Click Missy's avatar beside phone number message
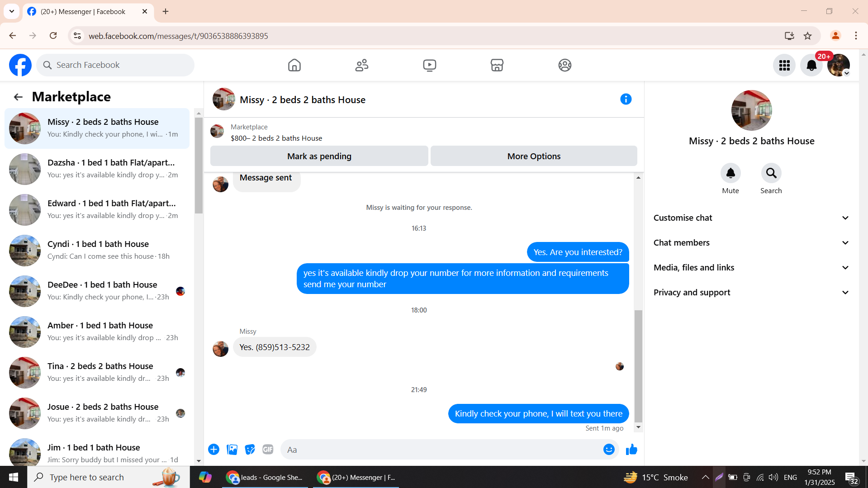Screen dimensions: 868x488 pyautogui.click(x=220, y=349)
